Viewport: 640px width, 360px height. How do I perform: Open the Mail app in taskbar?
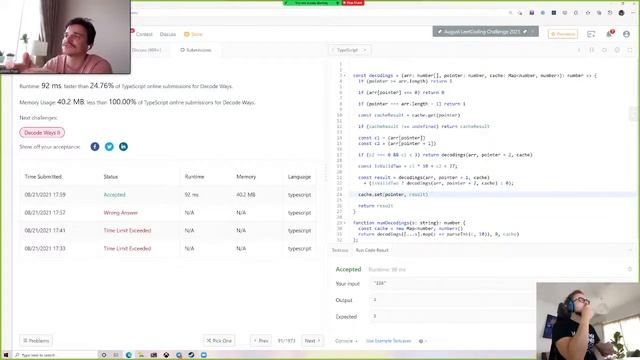(154, 355)
